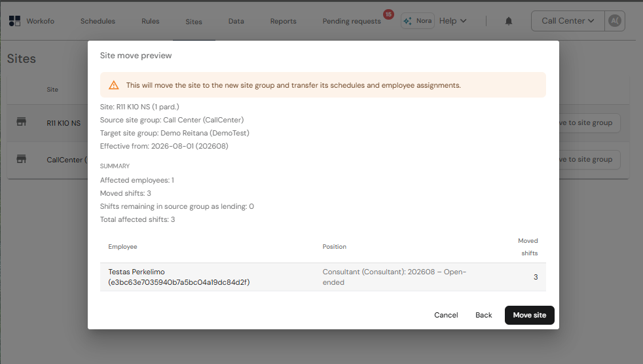Screen dimensions: 643x364
Task: Open the Nora assistant
Action: tap(418, 21)
